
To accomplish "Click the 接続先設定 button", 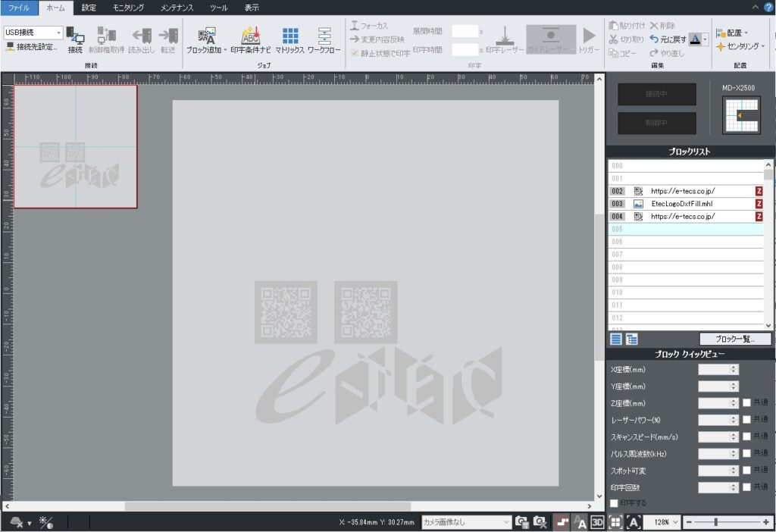I will coord(32,46).
